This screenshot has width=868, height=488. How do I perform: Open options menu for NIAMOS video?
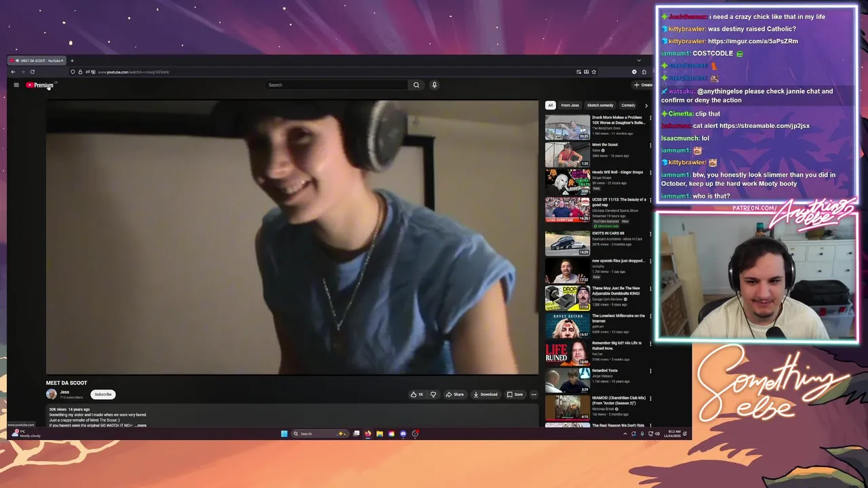650,399
